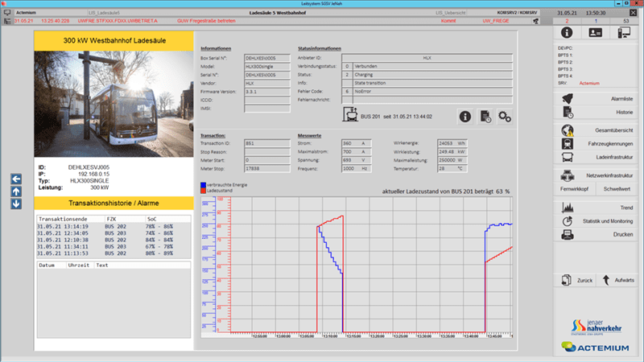Open the Alarmliste bell icon
The height and width of the screenshot is (362, 644).
pyautogui.click(x=568, y=98)
